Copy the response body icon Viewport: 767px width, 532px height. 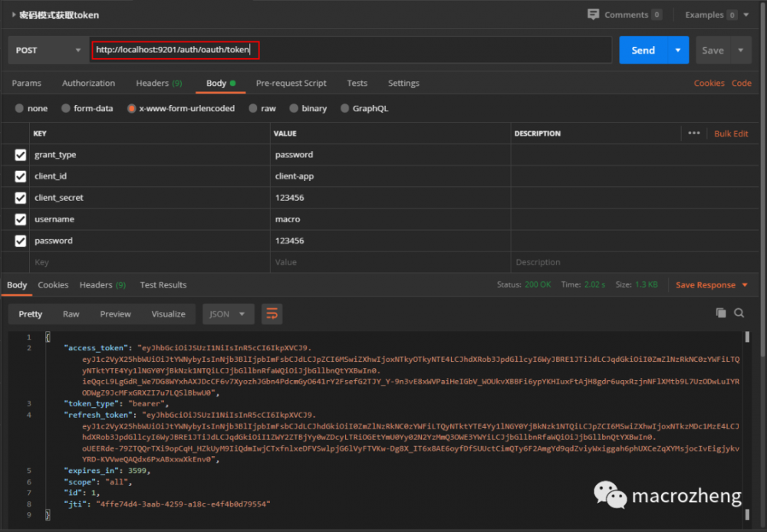720,313
